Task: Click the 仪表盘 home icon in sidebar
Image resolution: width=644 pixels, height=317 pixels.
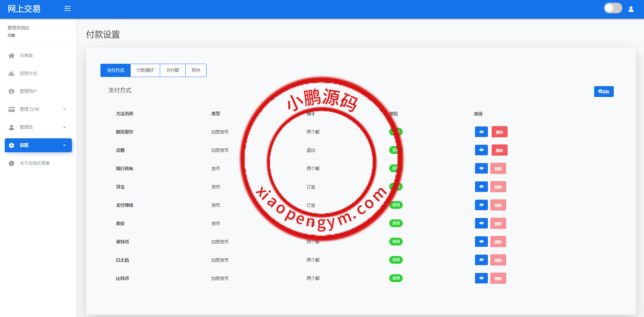Action: tap(12, 56)
